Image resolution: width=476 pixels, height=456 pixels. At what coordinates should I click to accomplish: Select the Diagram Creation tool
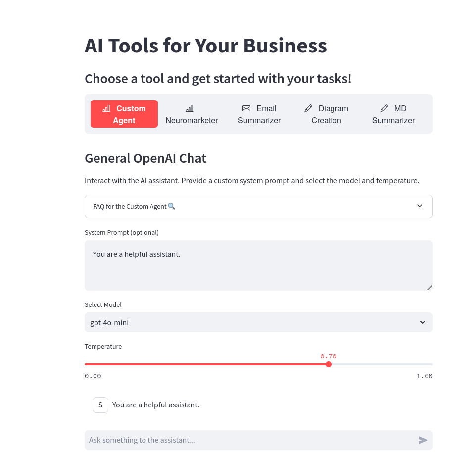tap(327, 114)
